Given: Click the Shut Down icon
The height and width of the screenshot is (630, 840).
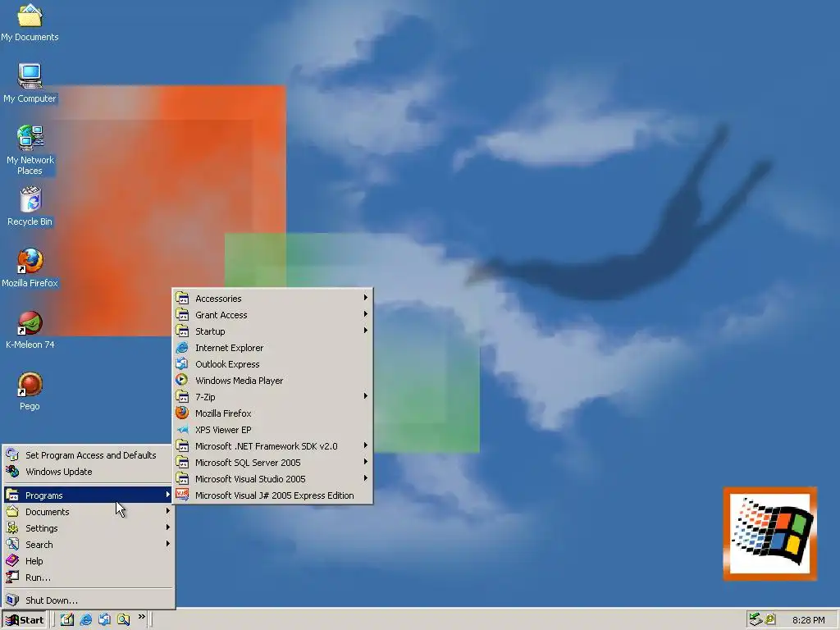Looking at the screenshot, I should pos(12,600).
